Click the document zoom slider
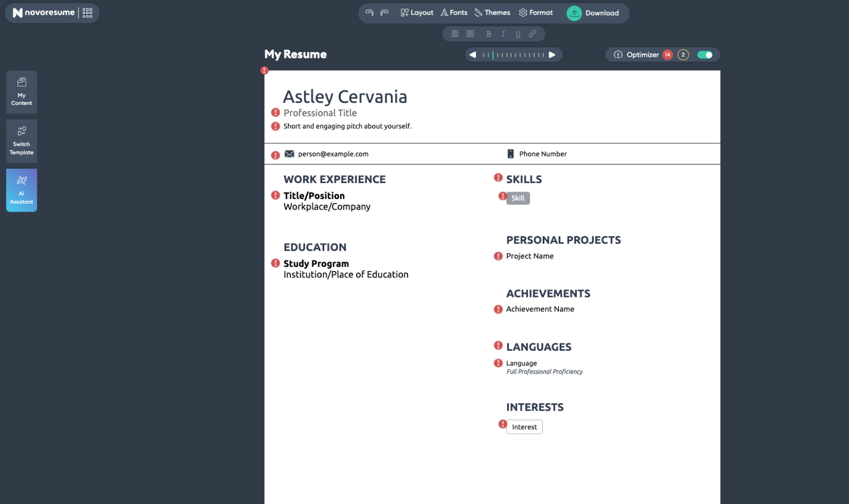This screenshot has width=849, height=504. (513, 54)
